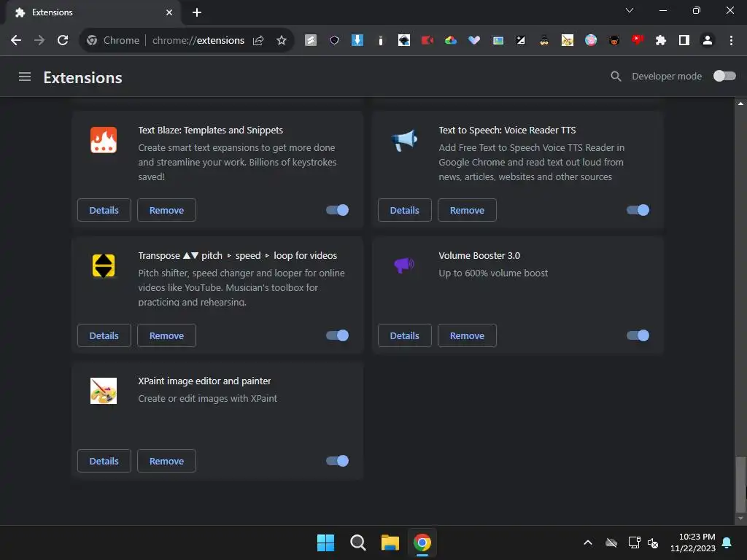Remove Volume Booster 3.0
The height and width of the screenshot is (560, 747).
click(467, 335)
